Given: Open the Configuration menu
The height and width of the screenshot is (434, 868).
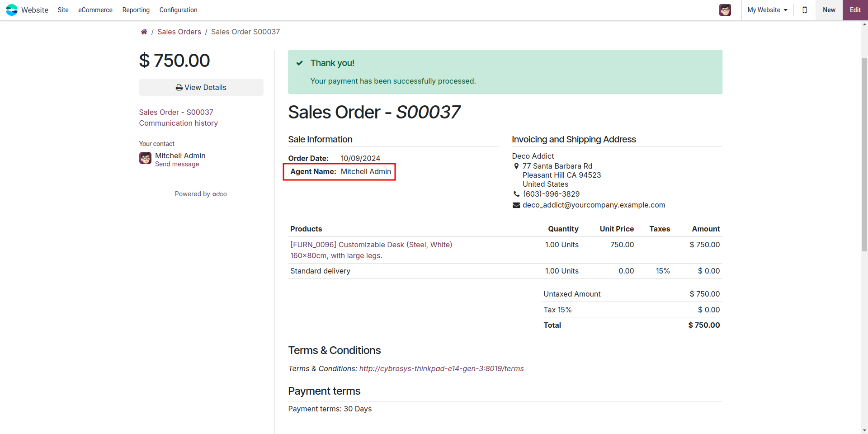Looking at the screenshot, I should click(178, 10).
